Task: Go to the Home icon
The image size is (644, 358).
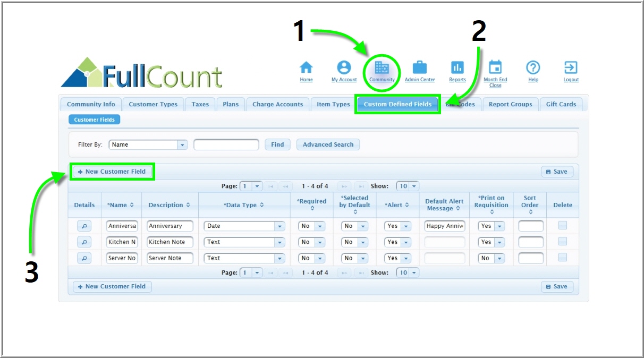Action: point(306,68)
